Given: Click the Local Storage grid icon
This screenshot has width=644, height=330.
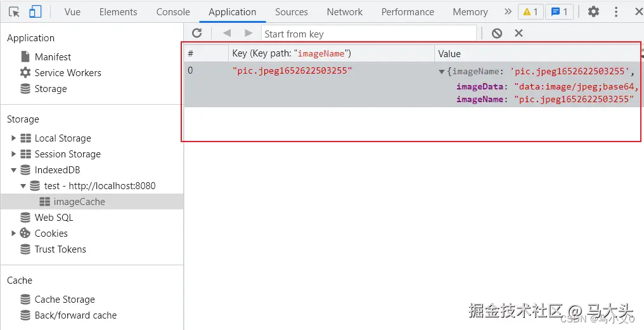Looking at the screenshot, I should coord(25,138).
